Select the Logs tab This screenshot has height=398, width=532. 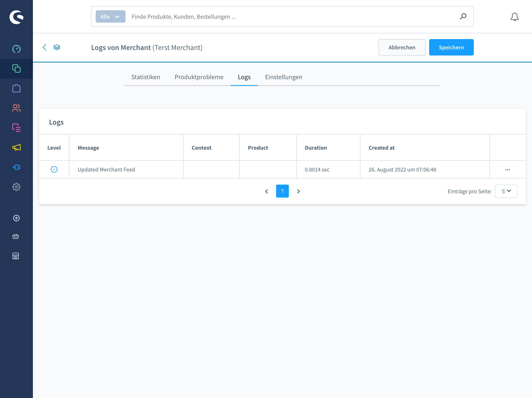click(x=244, y=77)
